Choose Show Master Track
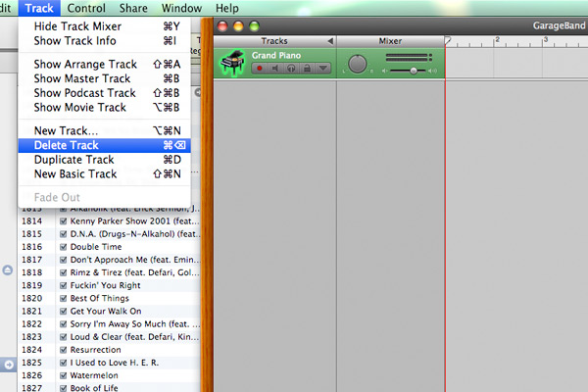 click(x=104, y=78)
